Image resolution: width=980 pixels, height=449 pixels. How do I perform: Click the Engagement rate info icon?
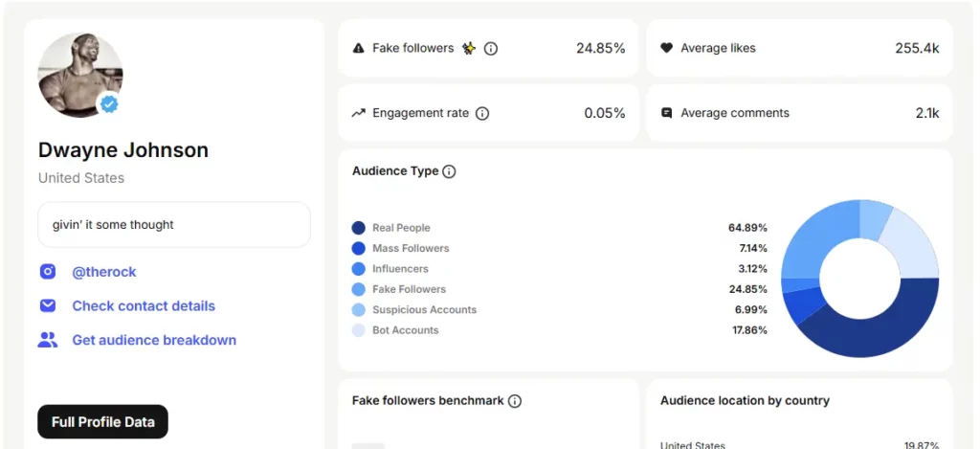(x=482, y=113)
